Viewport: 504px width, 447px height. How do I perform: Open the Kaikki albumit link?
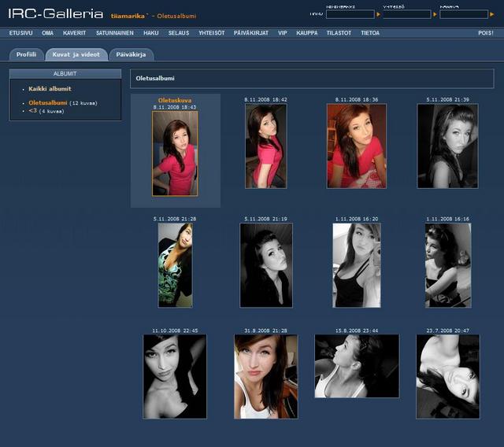click(x=50, y=89)
